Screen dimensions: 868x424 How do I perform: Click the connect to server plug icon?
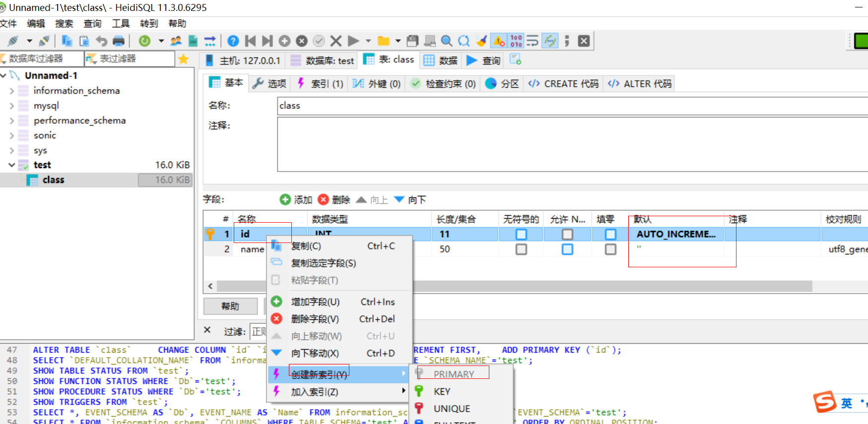[13, 41]
